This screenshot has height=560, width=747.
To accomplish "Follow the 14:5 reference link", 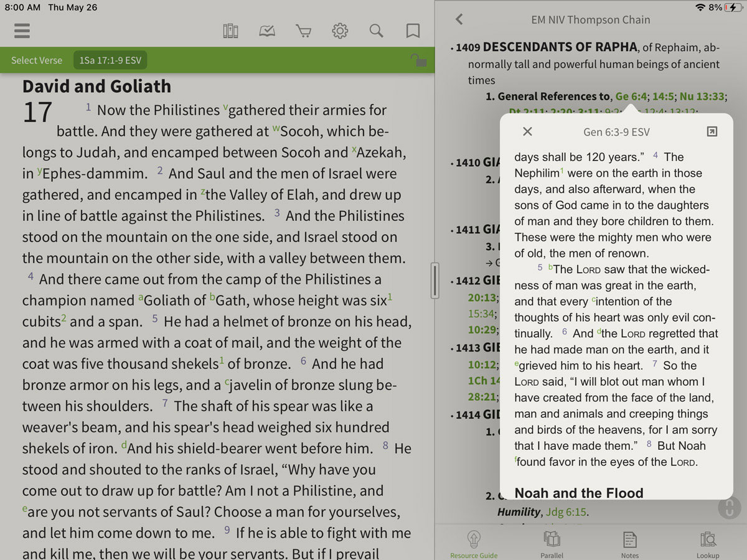I will pos(663,96).
